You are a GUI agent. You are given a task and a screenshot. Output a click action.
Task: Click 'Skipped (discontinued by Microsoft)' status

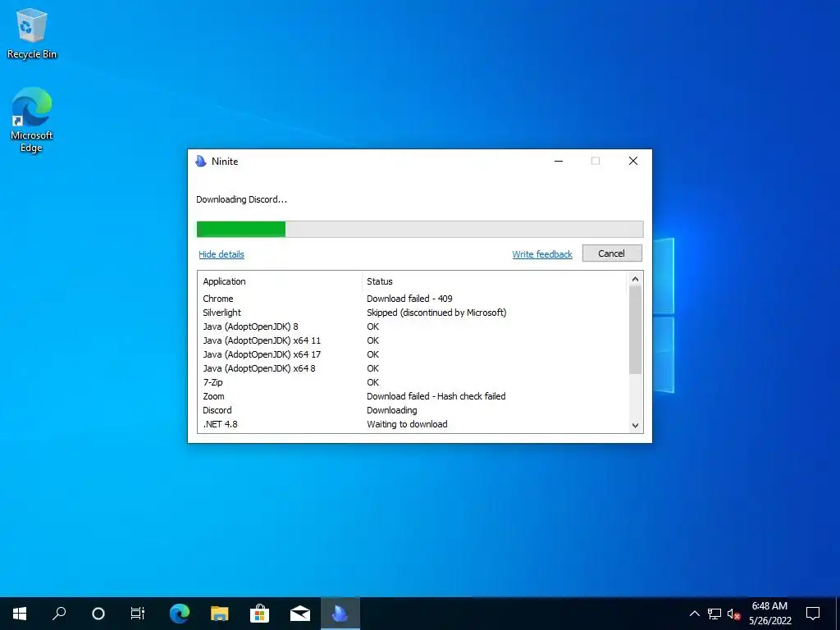pos(436,313)
